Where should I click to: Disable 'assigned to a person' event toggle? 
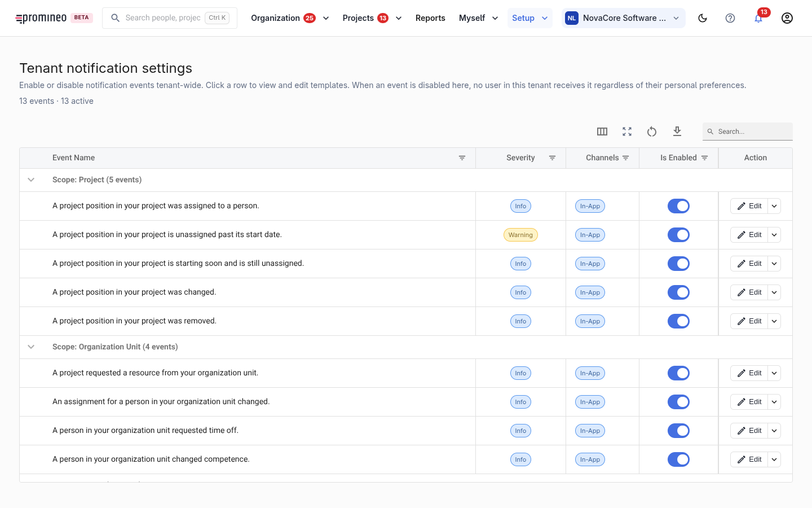(x=678, y=206)
